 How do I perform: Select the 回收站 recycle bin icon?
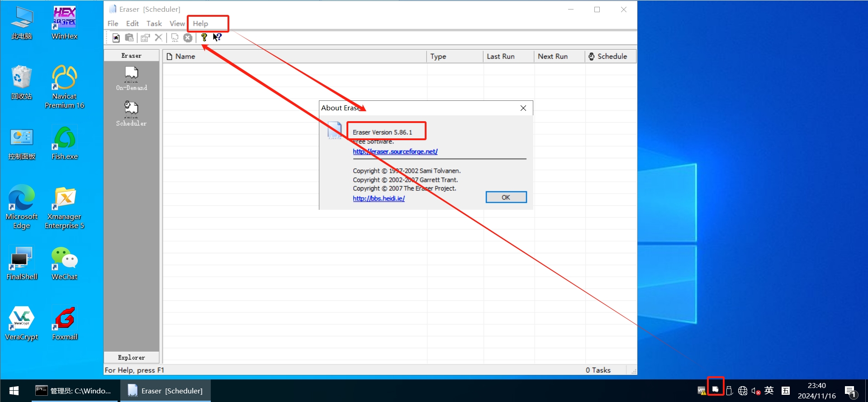pos(22,83)
